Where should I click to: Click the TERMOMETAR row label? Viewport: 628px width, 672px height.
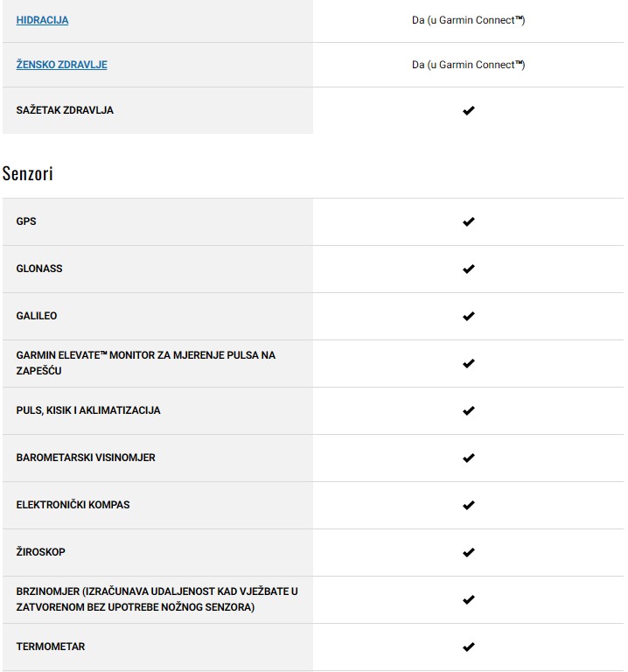[51, 647]
